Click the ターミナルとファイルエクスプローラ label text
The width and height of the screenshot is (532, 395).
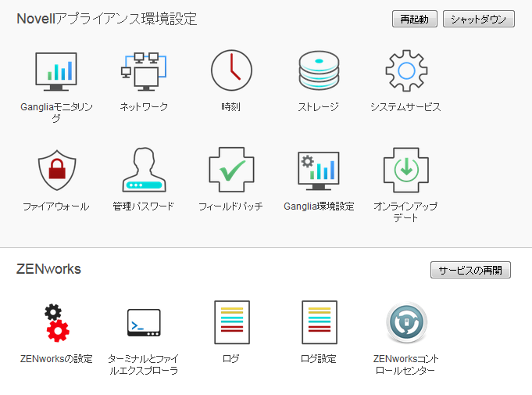pyautogui.click(x=144, y=364)
